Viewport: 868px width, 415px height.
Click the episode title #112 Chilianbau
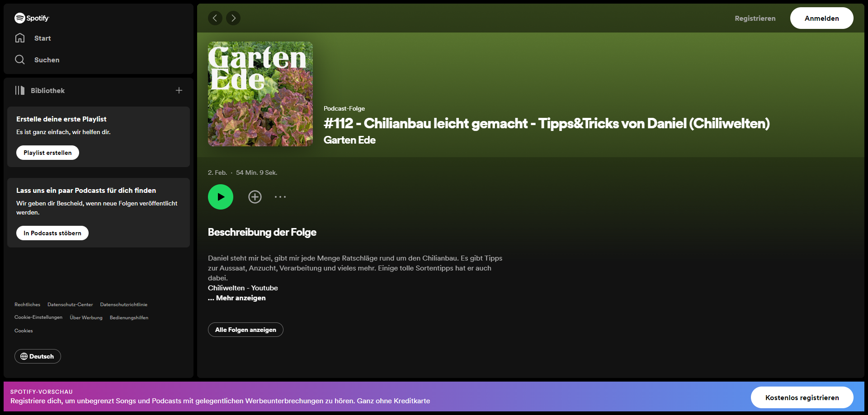coord(547,123)
